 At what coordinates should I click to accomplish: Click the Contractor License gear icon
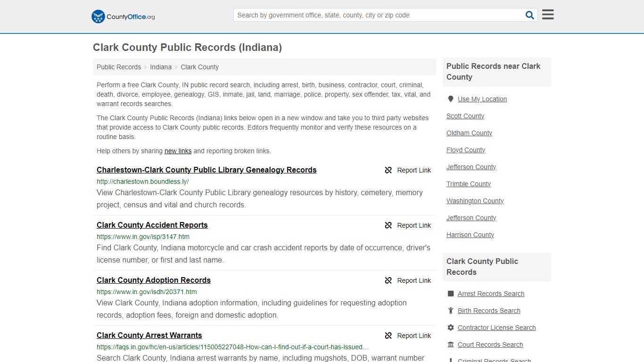coord(451,328)
